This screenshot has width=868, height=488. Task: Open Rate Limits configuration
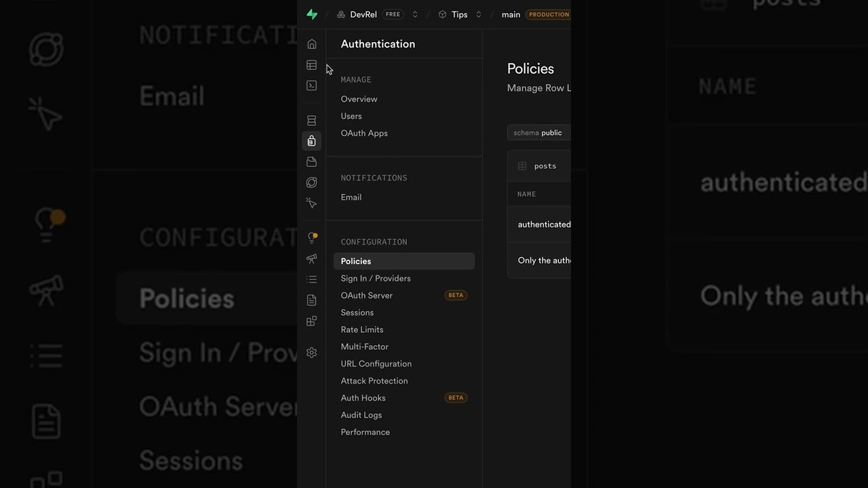(362, 329)
